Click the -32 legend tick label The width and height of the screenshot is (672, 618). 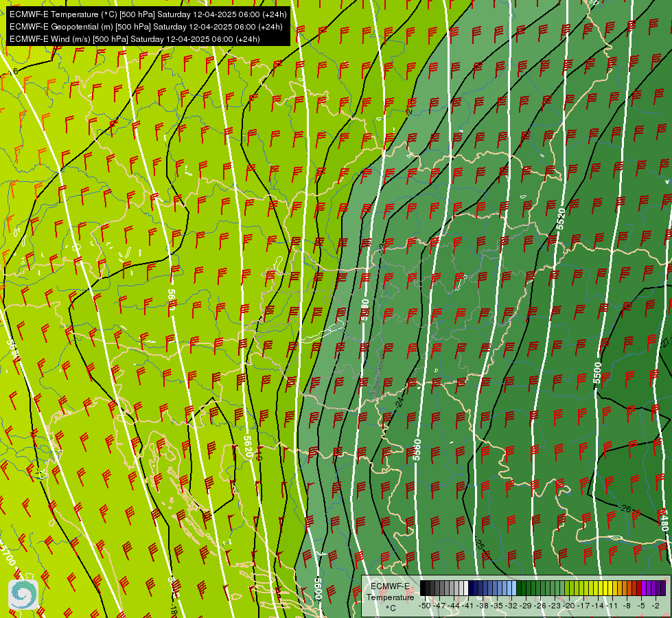512,606
